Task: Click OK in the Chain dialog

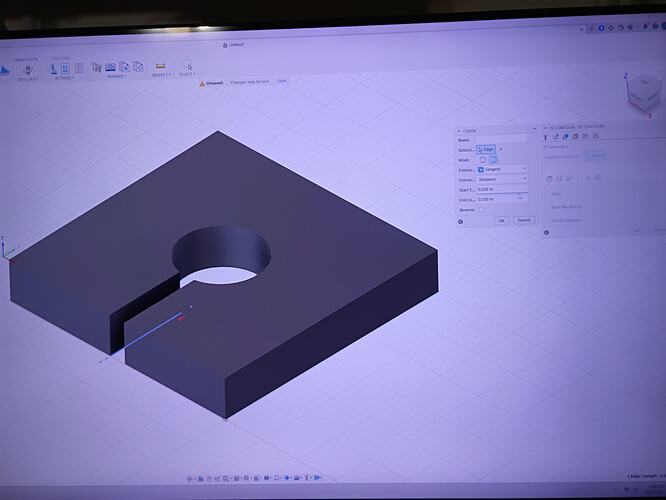Action: click(502, 220)
